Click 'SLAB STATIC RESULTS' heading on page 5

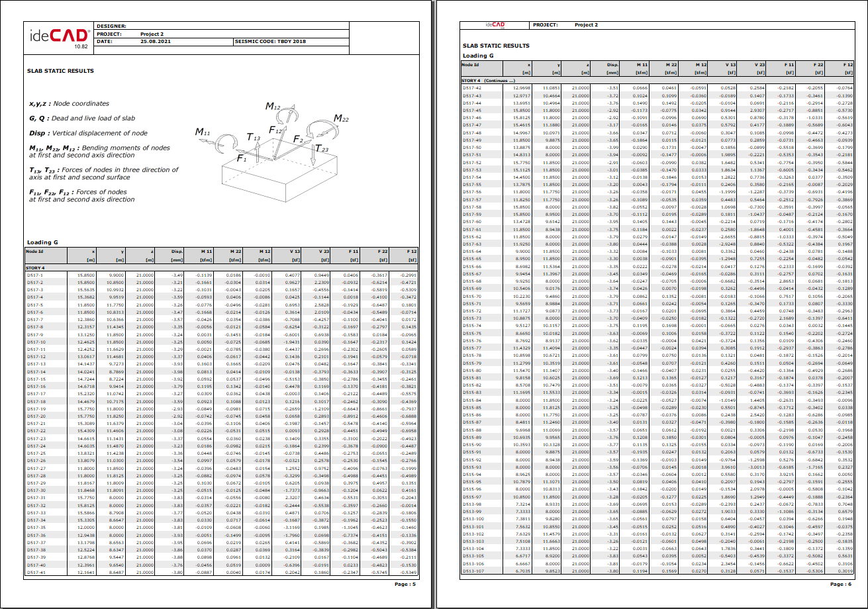coord(60,70)
